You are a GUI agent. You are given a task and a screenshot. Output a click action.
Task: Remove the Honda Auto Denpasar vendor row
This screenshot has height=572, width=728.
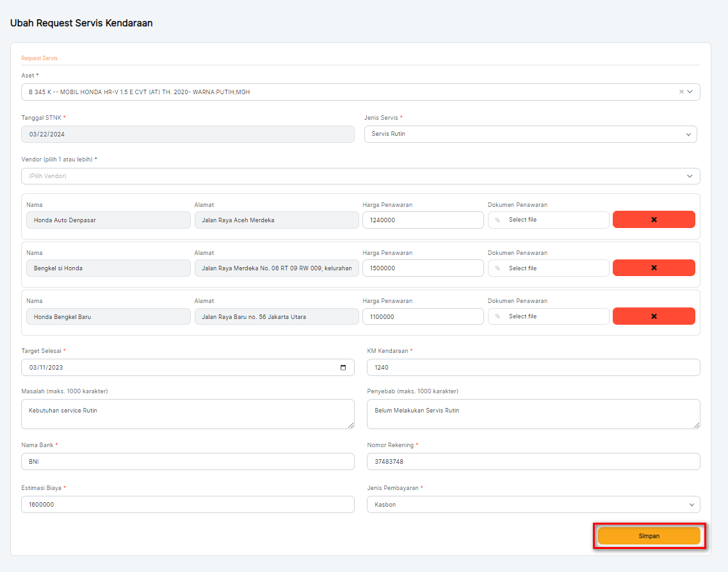click(654, 220)
